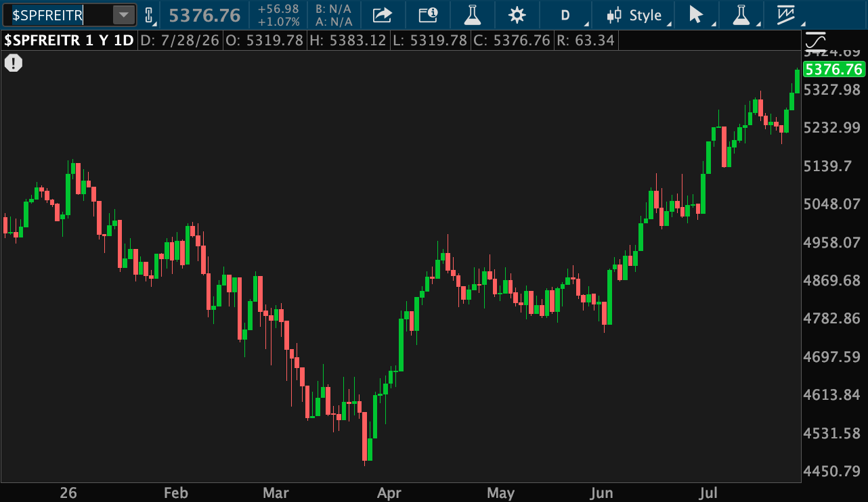Open chart settings gear icon

[517, 15]
